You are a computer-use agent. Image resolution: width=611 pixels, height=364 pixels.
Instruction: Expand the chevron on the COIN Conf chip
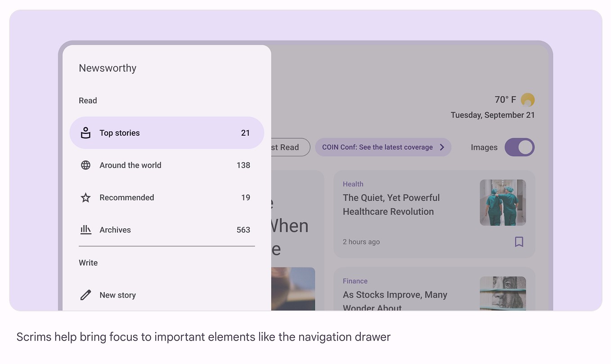pyautogui.click(x=441, y=147)
